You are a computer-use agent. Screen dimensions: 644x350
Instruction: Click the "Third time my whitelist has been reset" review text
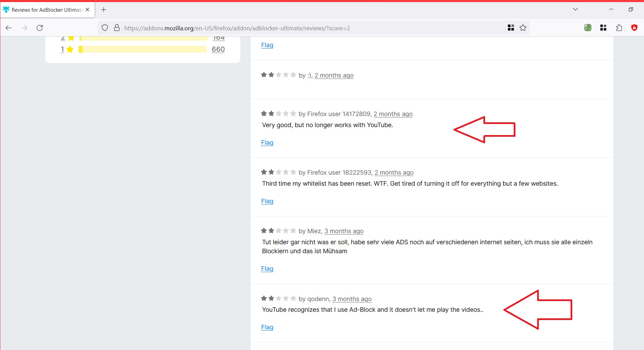[x=410, y=184]
